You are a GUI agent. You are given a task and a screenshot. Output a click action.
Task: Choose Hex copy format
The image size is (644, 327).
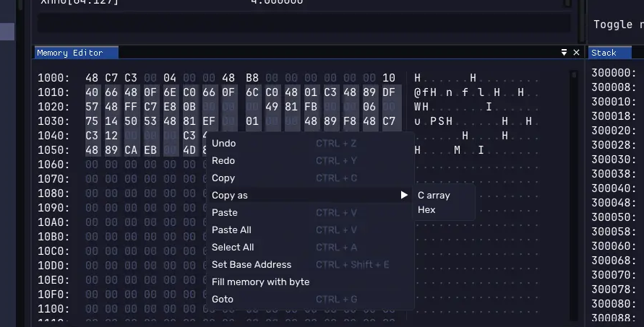[x=426, y=209]
